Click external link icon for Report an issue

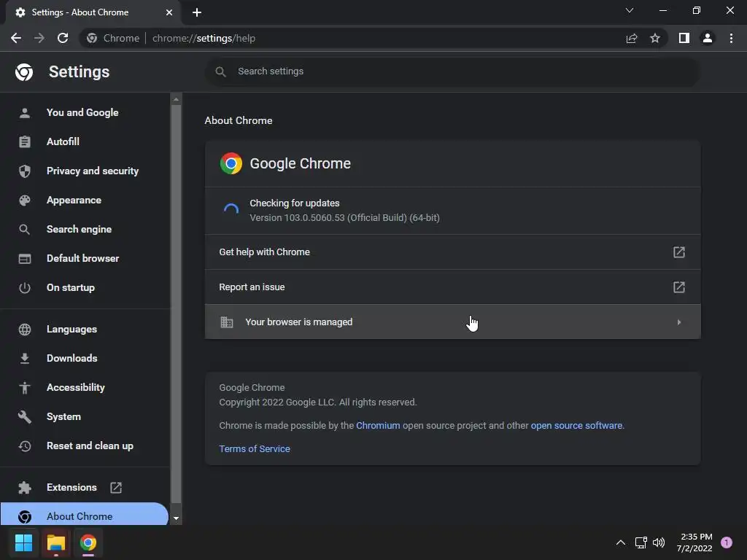(x=679, y=287)
